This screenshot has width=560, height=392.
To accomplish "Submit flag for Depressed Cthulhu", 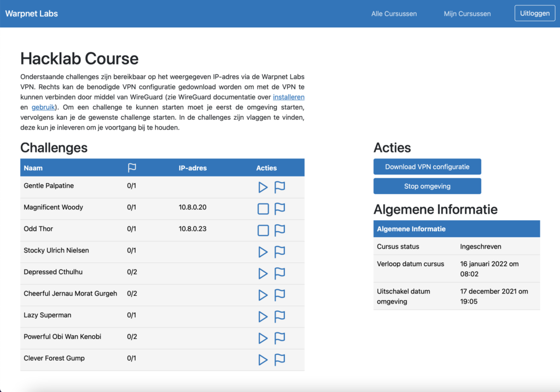I will click(279, 273).
